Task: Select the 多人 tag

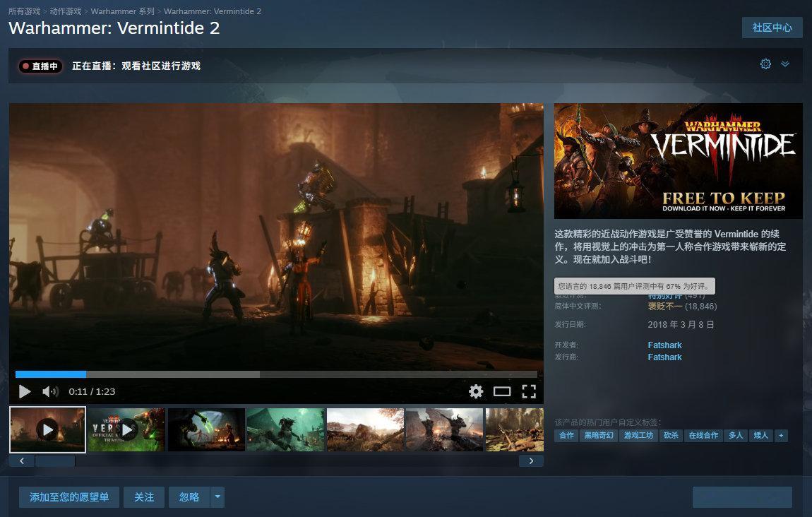Action: [x=736, y=435]
